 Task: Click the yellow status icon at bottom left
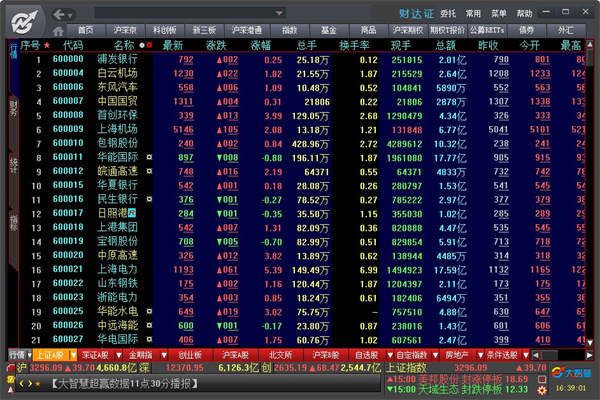click(x=10, y=379)
